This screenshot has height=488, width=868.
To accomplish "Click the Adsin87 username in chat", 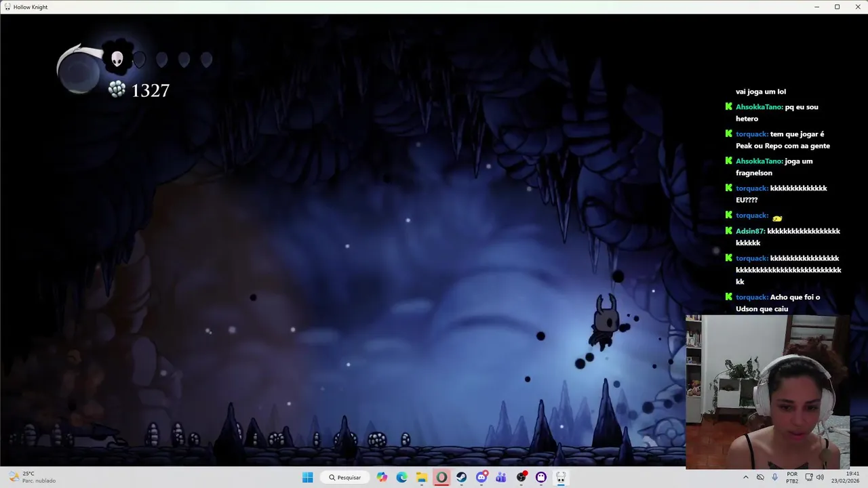I will coord(750,231).
